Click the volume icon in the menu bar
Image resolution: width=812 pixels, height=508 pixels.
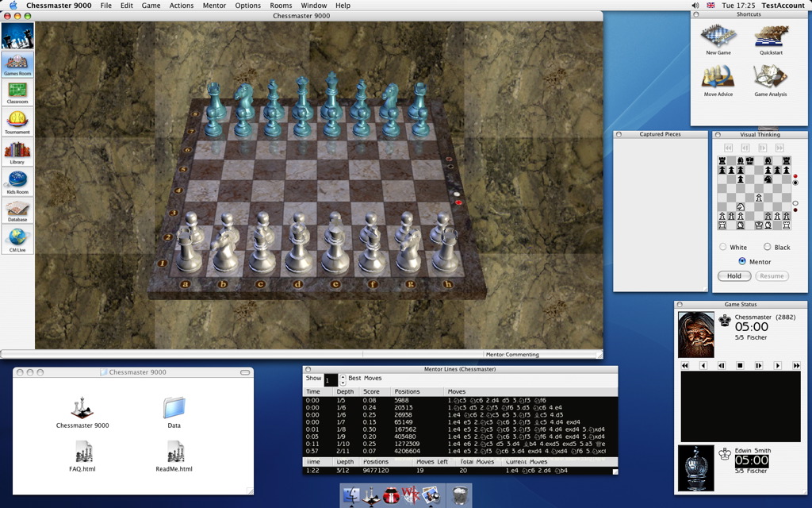click(x=695, y=6)
